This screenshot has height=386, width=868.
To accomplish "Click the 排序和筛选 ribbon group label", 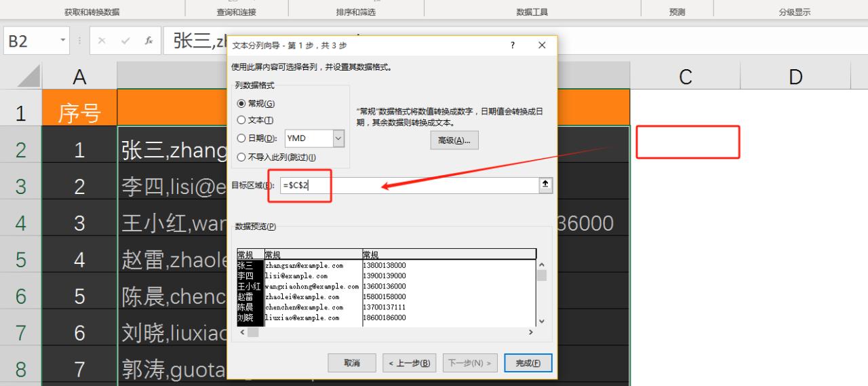I will point(355,12).
